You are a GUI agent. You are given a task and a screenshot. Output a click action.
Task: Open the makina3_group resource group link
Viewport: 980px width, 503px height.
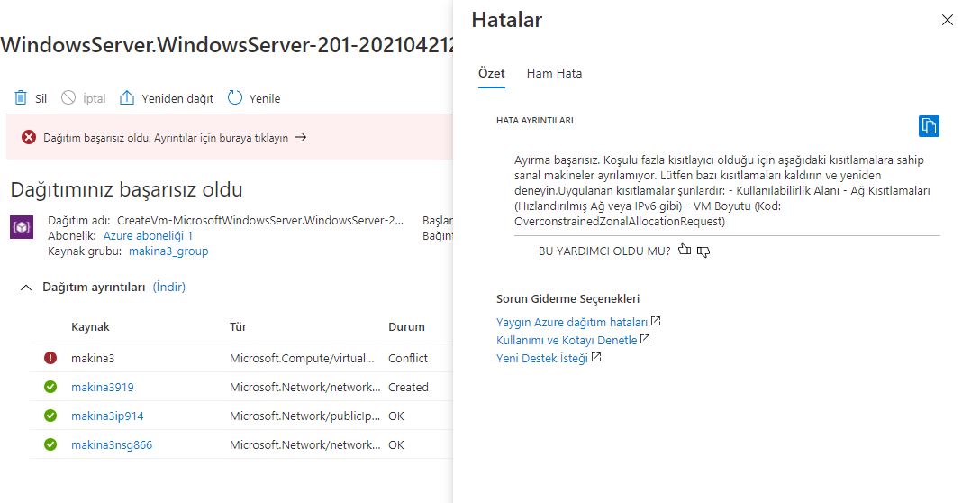pyautogui.click(x=168, y=251)
